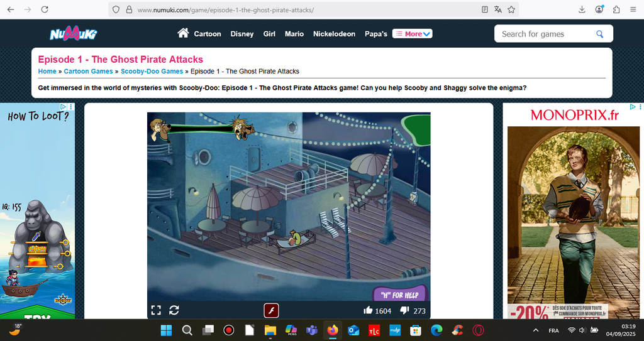
Task: Bookmark this page with the star icon
Action: tap(511, 9)
